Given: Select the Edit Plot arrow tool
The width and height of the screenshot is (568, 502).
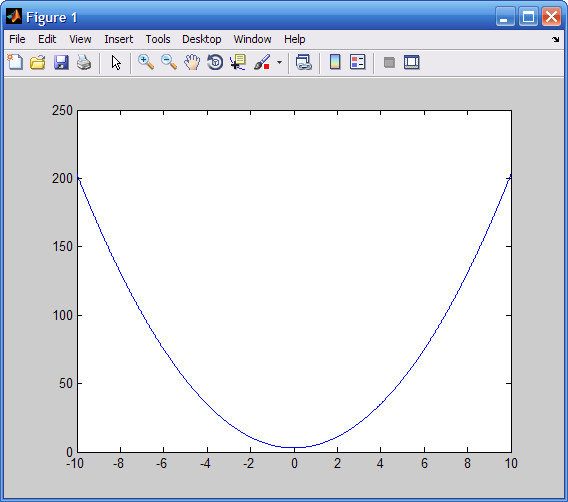Looking at the screenshot, I should (x=116, y=63).
